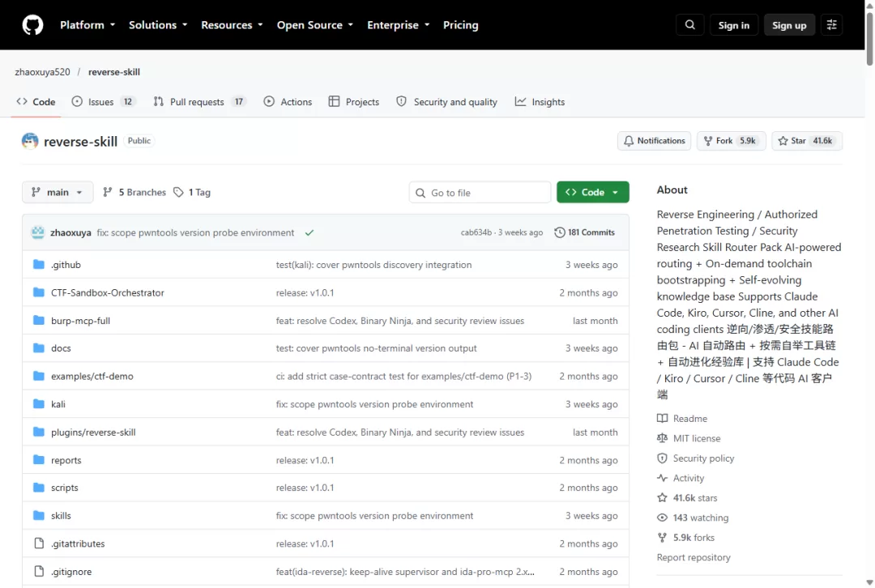Screen dimensions: 875x588
Task: Click the tag icon beside 1 Tag
Action: (178, 193)
